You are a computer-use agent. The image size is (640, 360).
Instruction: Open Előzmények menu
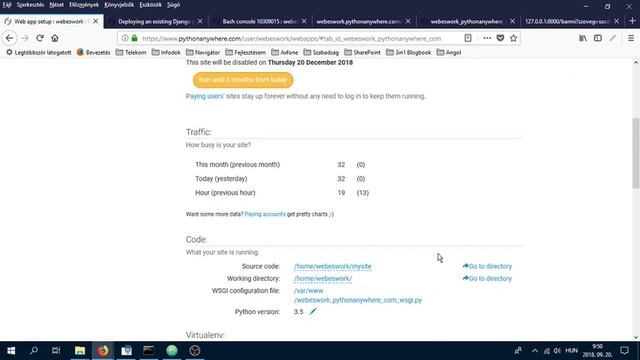coord(84,5)
